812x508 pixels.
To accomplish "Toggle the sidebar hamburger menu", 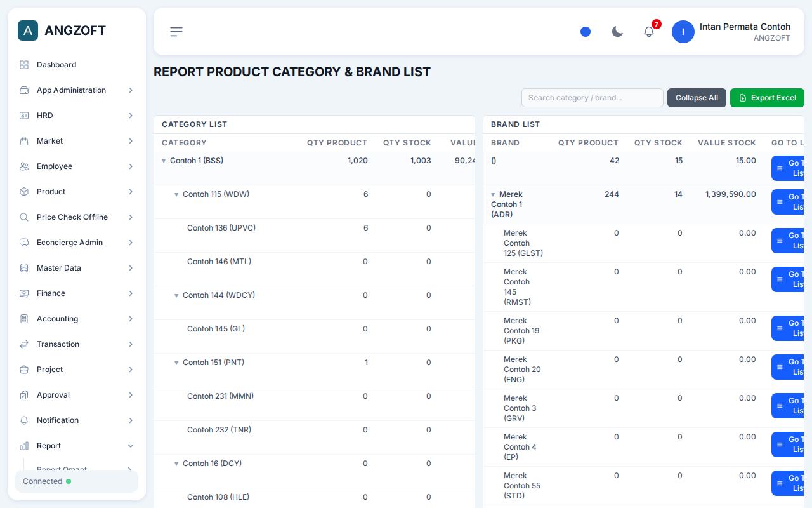I will click(x=176, y=32).
